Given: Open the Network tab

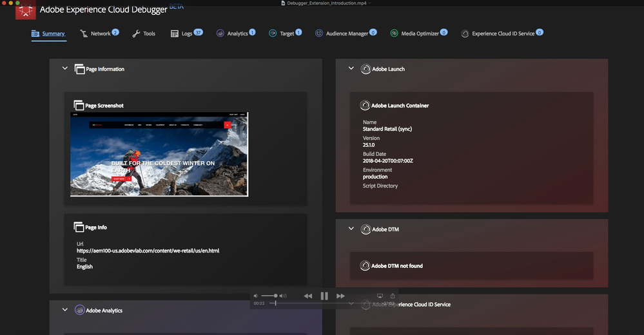Looking at the screenshot, I should coord(100,33).
